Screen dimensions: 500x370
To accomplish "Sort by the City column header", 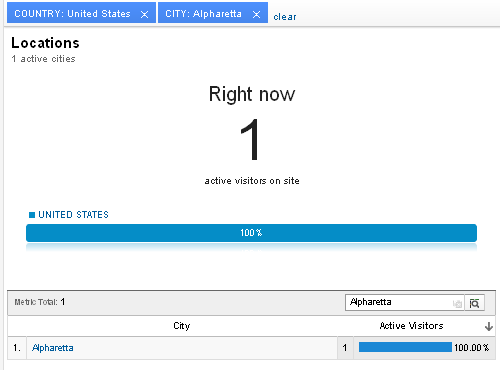I will coord(182,326).
